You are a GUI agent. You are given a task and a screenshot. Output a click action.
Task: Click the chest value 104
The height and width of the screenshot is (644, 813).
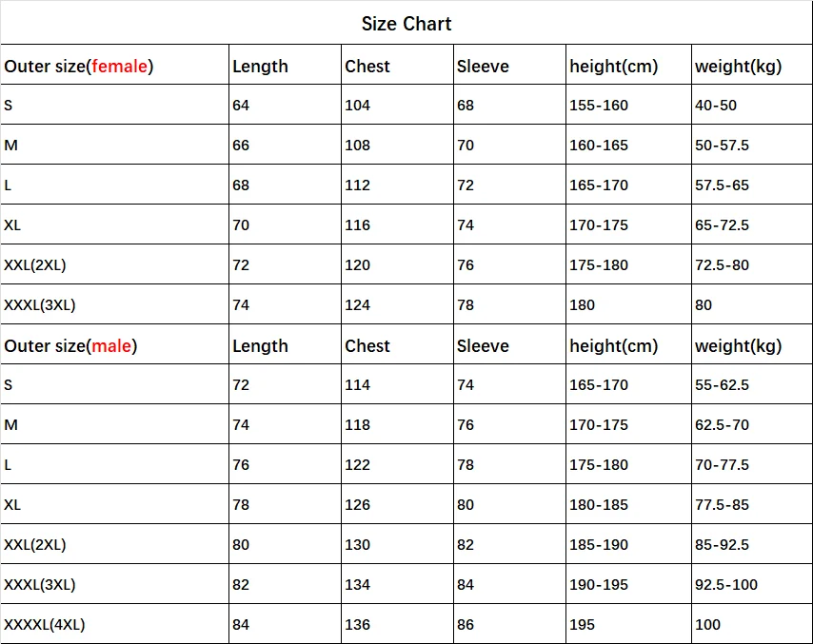(358, 105)
